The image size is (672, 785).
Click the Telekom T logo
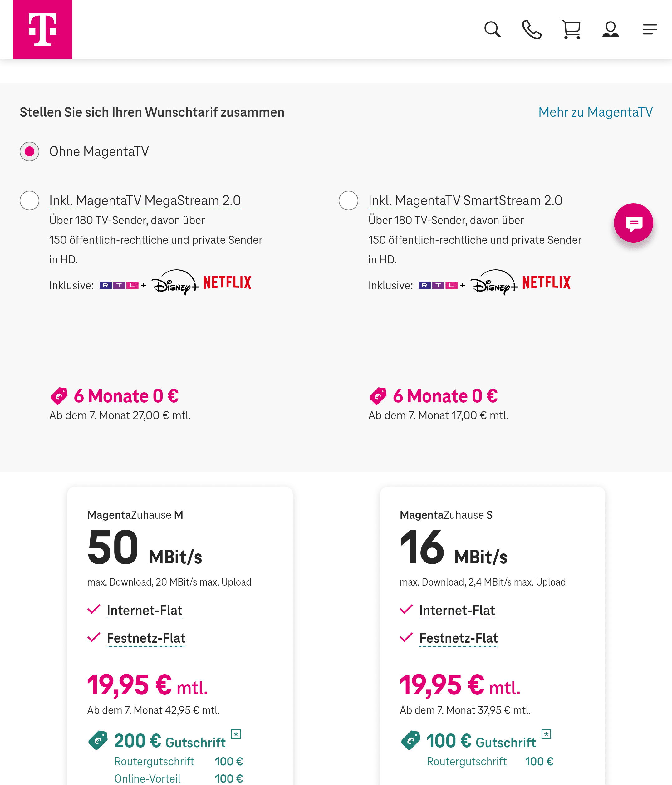tap(42, 30)
